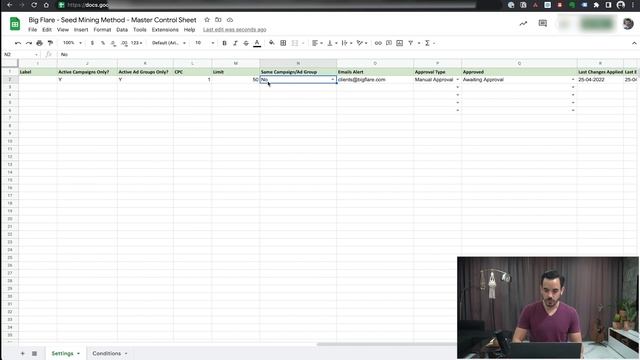This screenshot has height=360, width=640.
Task: Open the Google Sheets home icon
Action: pyautogui.click(x=15, y=24)
